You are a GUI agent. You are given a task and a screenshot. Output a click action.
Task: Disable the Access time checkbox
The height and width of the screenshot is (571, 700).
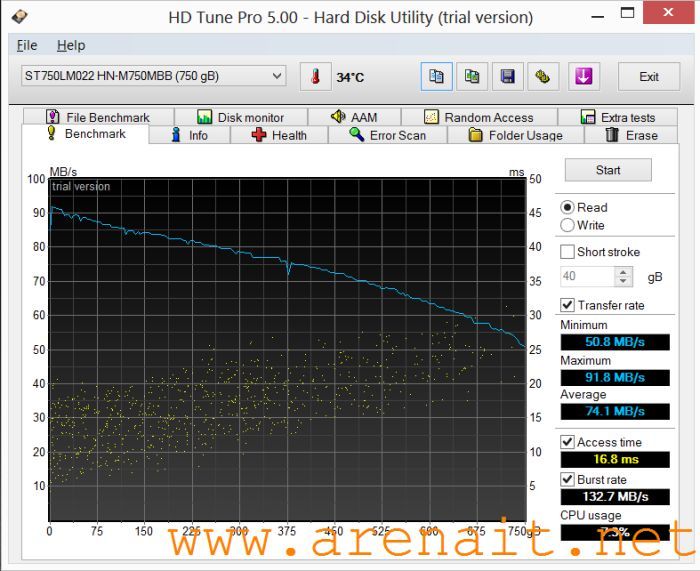coord(568,442)
